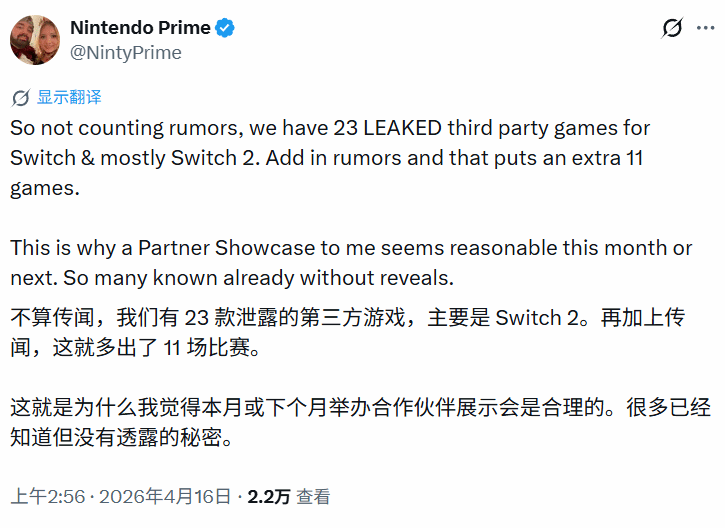
Task: Click the 查看 views label
Action: point(313,496)
